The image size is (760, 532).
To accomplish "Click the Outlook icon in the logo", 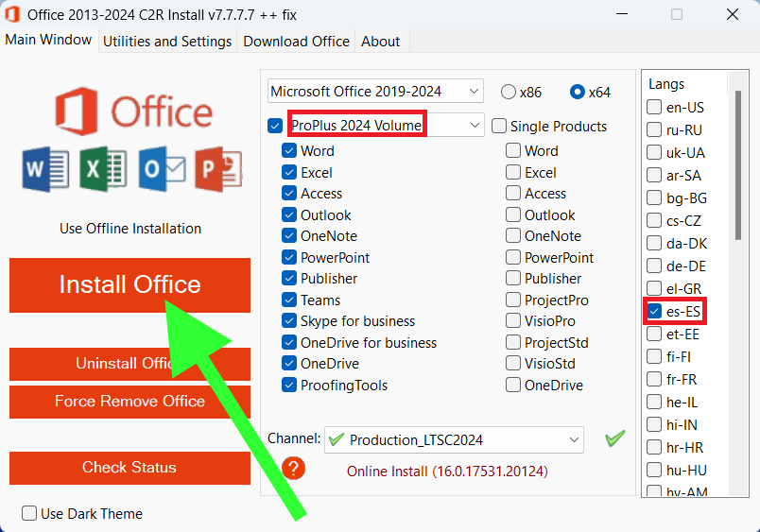I will [x=161, y=169].
